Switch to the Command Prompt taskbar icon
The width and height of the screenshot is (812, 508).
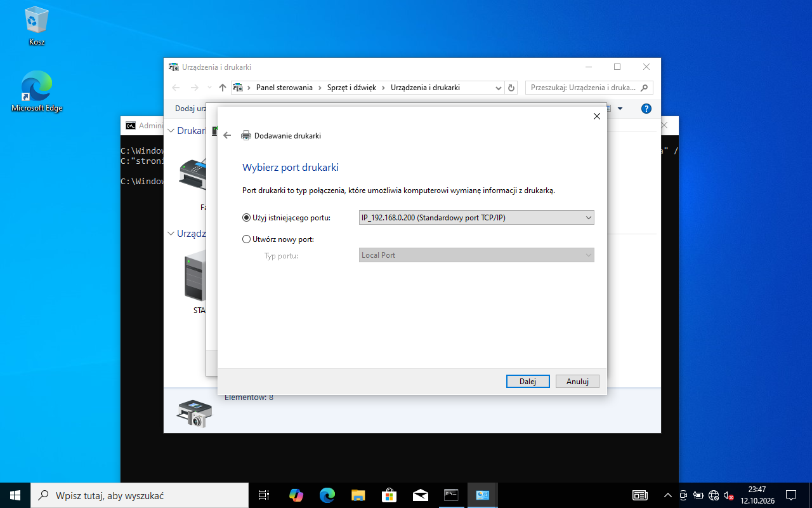coord(451,495)
